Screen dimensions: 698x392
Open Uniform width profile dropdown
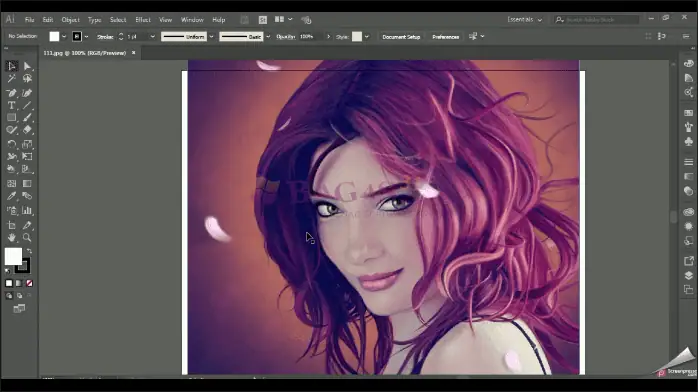211,36
